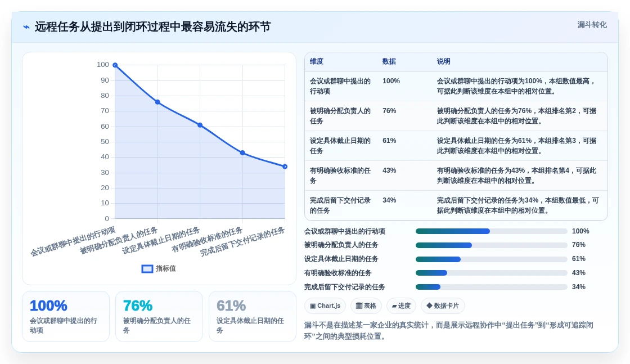Click chart data point at value 100
This screenshot has width=630, height=364.
pyautogui.click(x=115, y=65)
